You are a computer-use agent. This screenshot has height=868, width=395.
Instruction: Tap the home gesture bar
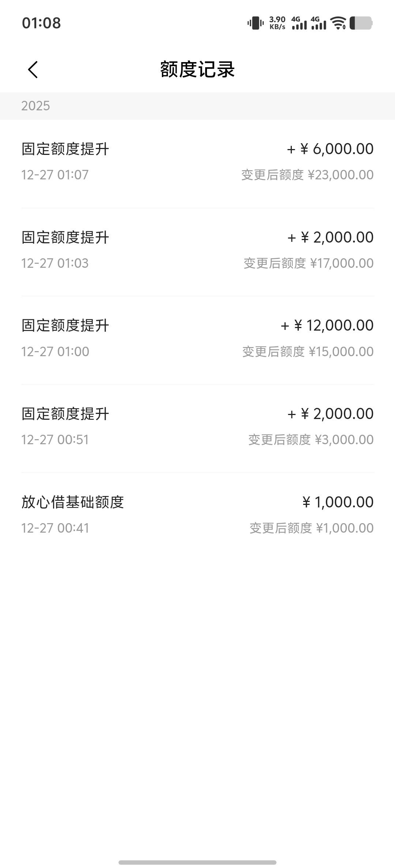tap(197, 863)
